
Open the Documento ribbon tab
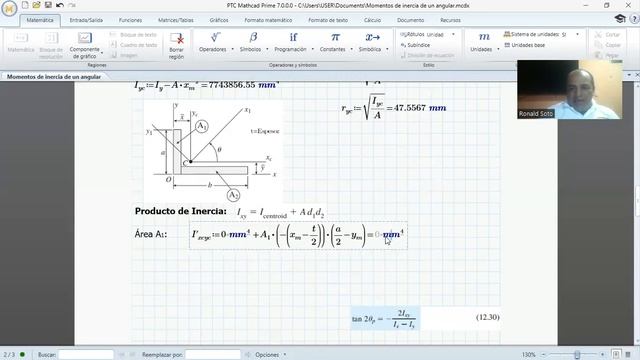click(410, 20)
